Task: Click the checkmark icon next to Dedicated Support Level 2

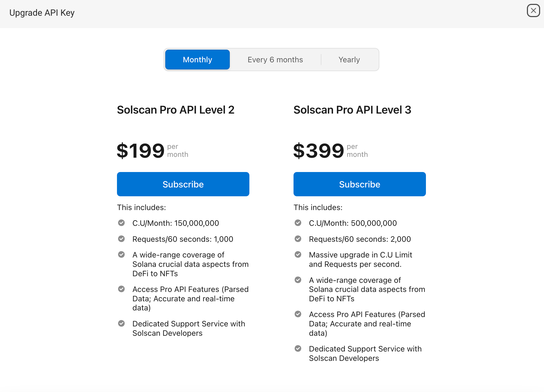Action: tap(122, 324)
